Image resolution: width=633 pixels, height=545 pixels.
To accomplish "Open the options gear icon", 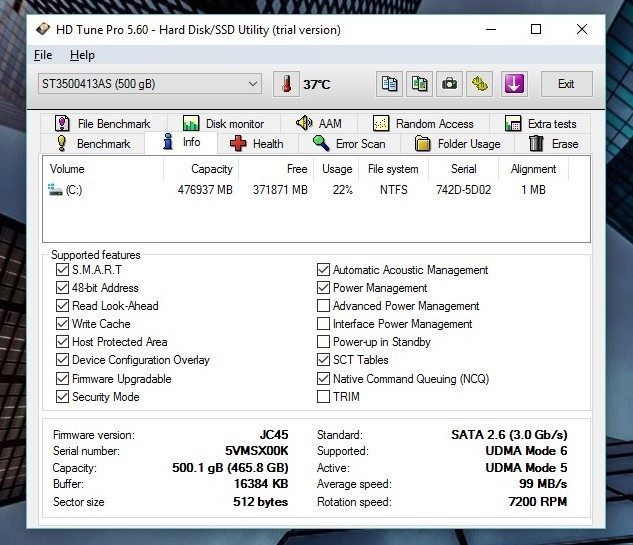I will (x=480, y=84).
